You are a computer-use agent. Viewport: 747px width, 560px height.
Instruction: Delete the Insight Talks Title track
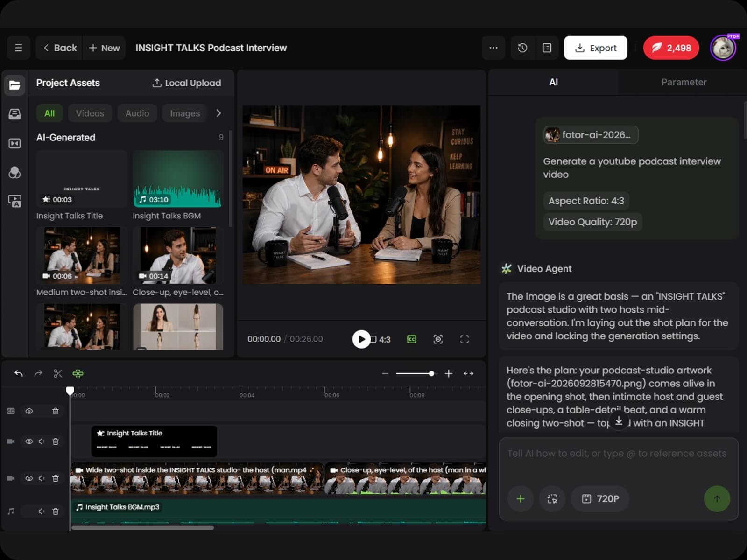[56, 441]
